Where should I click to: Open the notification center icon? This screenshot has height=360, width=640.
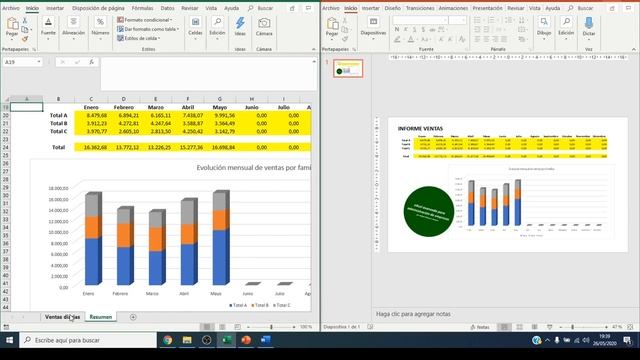click(627, 340)
